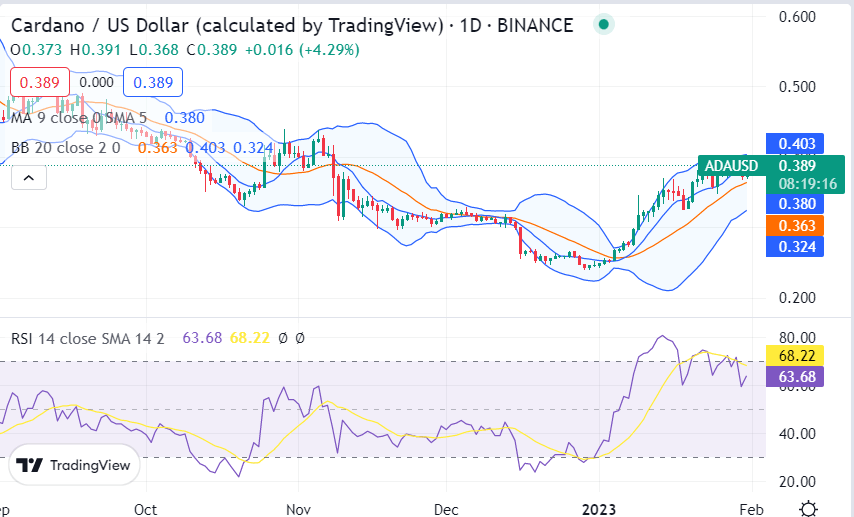This screenshot has height=517, width=854.
Task: Click the 0.200 price scale value
Action: 797,297
